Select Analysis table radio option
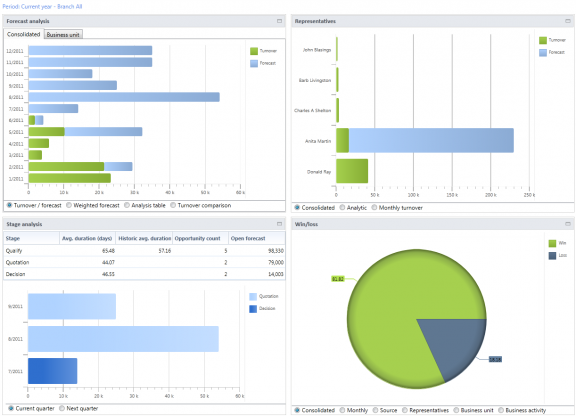 [127, 205]
